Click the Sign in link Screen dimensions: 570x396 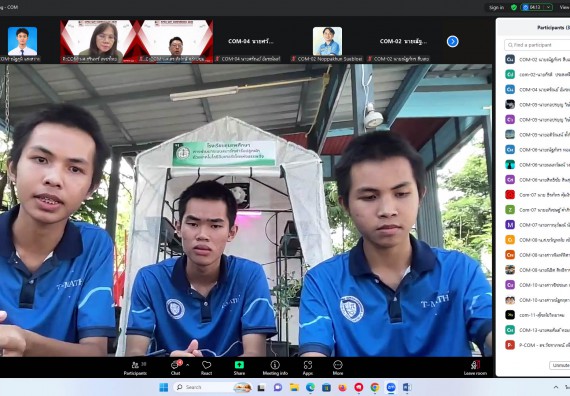[x=496, y=7]
